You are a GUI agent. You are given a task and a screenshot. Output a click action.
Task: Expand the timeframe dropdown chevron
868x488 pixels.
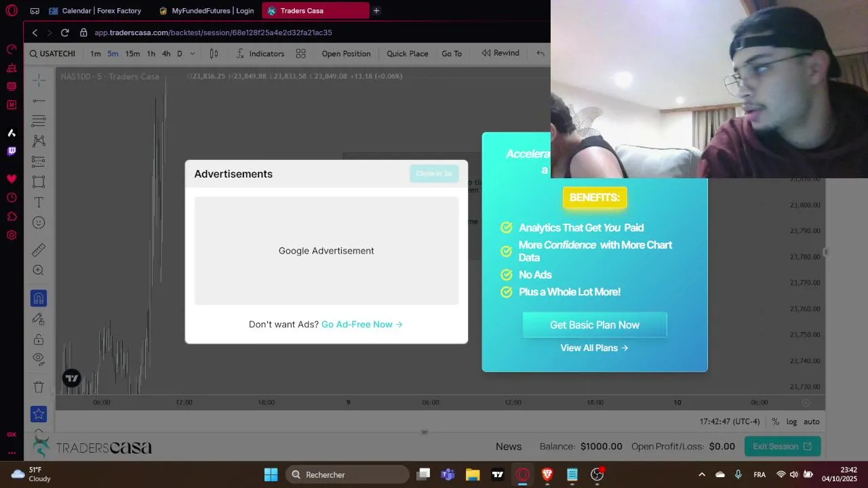coord(193,54)
